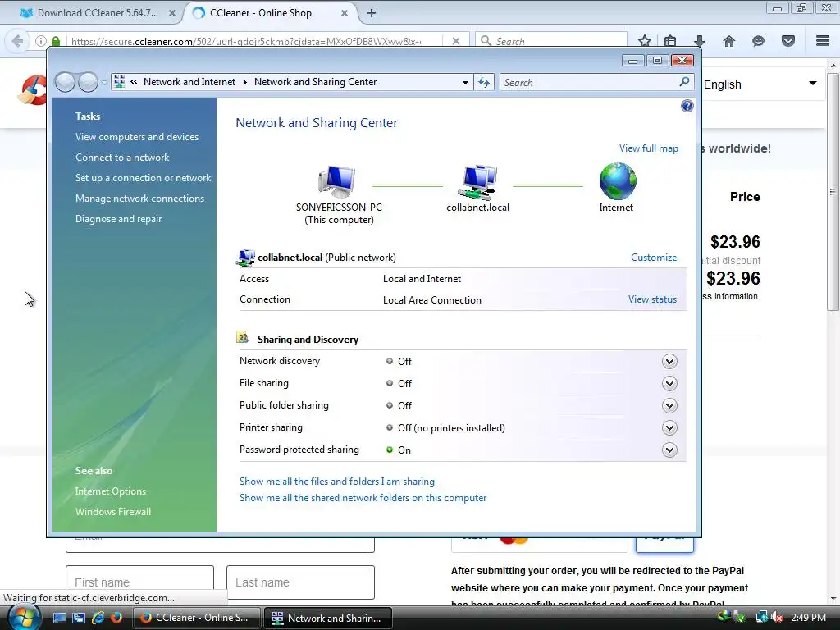
Task: Select CCleaner - Online Shop tab
Action: [260, 13]
